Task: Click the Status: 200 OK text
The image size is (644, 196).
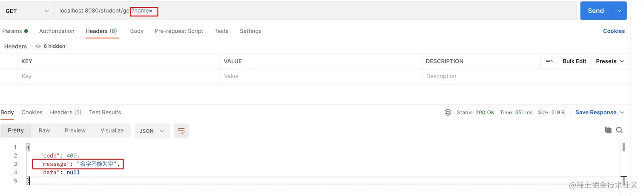Action: pos(475,112)
